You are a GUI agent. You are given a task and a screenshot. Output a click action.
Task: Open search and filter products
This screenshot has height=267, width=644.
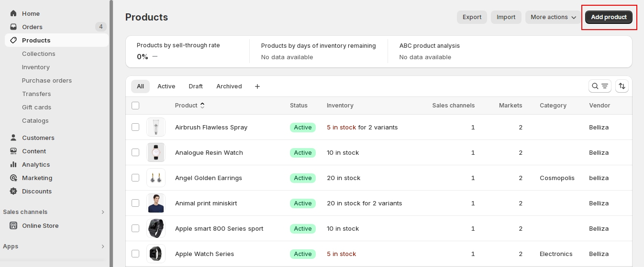[x=600, y=86]
